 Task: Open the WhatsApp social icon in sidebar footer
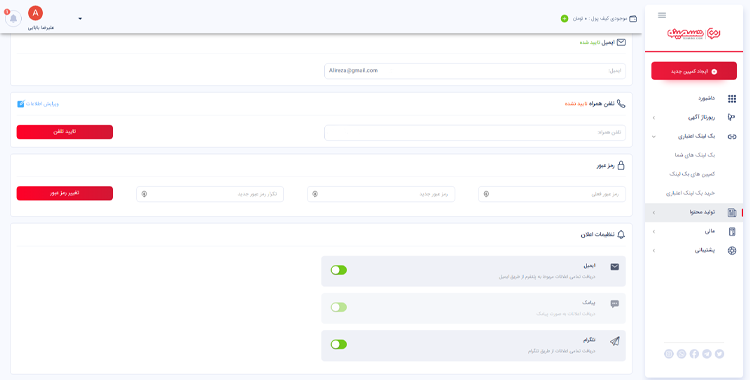click(x=681, y=354)
